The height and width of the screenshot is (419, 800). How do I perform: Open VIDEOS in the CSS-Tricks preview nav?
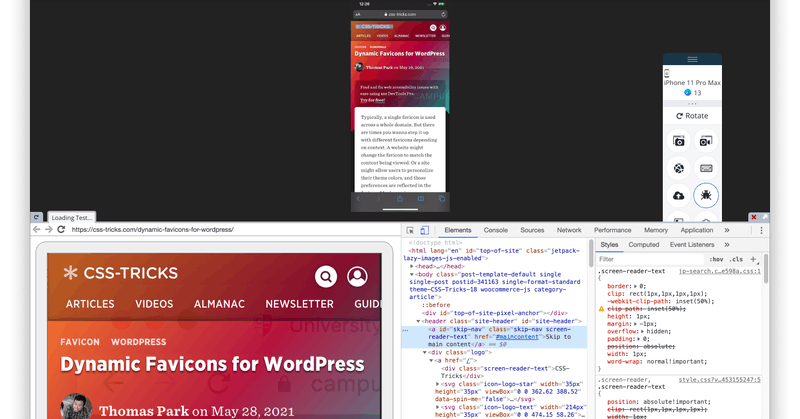154,304
